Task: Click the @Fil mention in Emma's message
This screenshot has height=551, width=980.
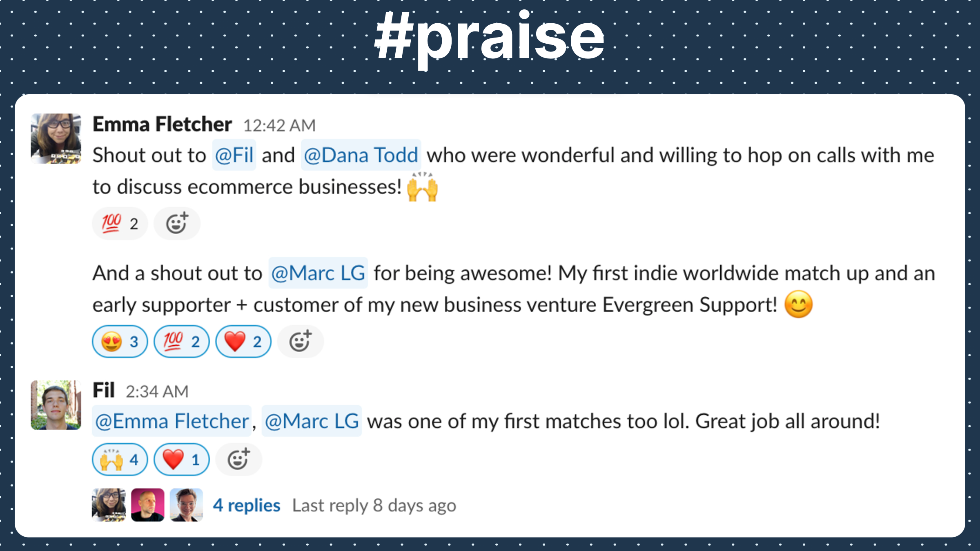Action: pyautogui.click(x=234, y=155)
